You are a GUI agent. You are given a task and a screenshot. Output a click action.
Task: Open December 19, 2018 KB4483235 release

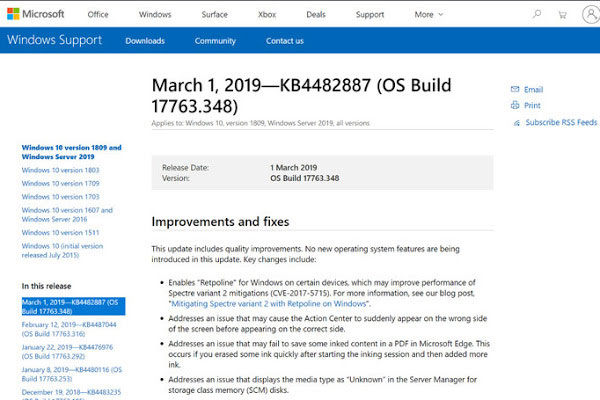(71, 395)
